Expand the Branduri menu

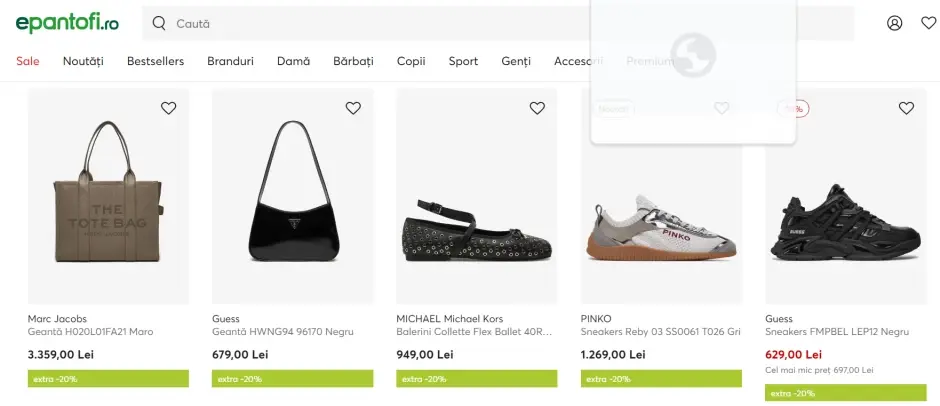(x=230, y=61)
